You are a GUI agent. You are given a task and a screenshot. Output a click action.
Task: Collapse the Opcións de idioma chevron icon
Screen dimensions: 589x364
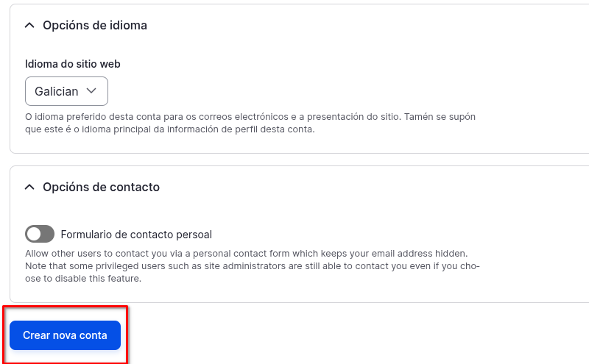pos(29,25)
